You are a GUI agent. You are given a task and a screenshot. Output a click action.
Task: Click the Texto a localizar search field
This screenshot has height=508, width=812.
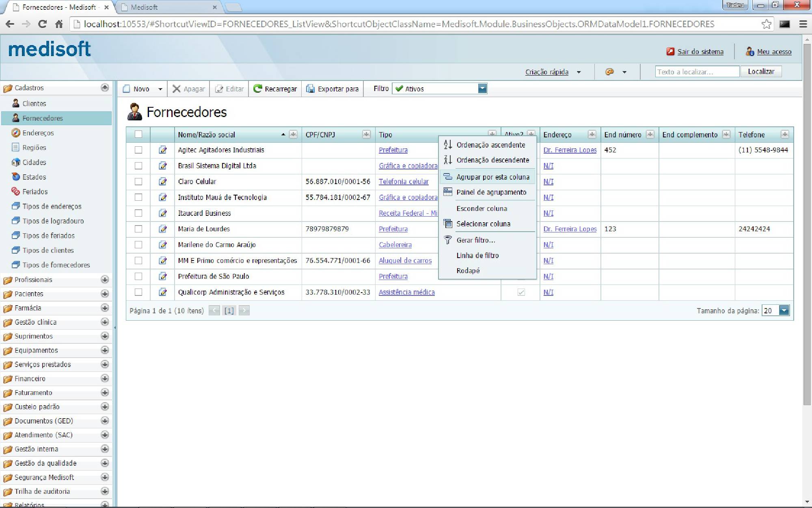pyautogui.click(x=696, y=72)
